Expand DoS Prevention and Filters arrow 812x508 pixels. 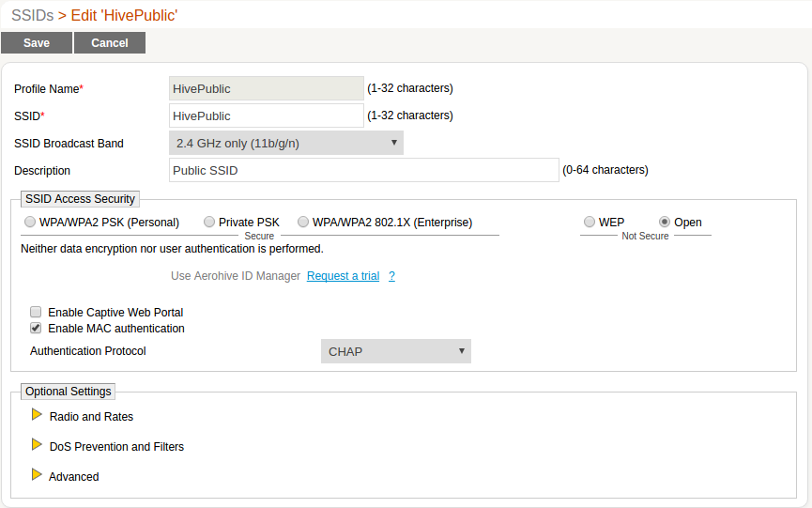[37, 445]
